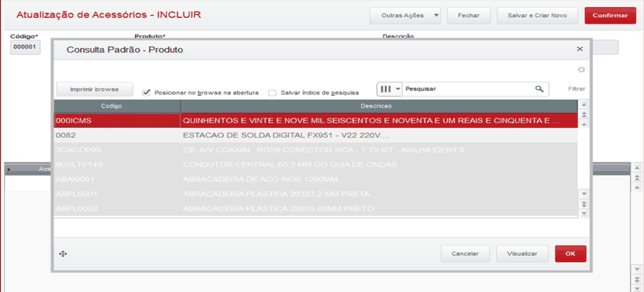Expand the Outras Ações dropdown
The width and height of the screenshot is (644, 292).
(404, 16)
